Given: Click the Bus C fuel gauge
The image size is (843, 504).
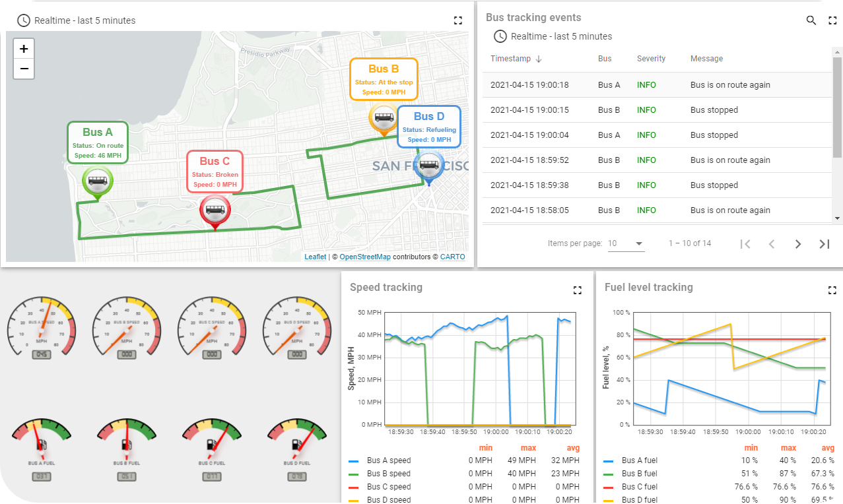Looking at the screenshot, I should (x=212, y=448).
